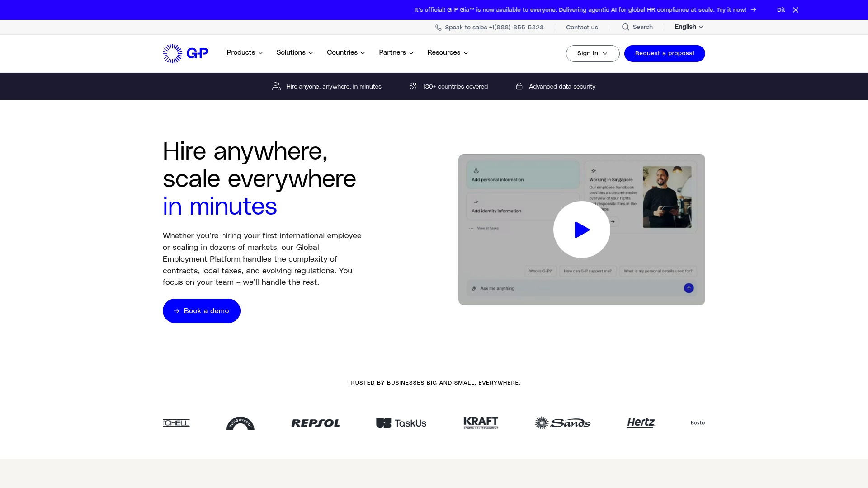This screenshot has width=868, height=488.
Task: Click 'Advanced data security' text
Action: 562,87
